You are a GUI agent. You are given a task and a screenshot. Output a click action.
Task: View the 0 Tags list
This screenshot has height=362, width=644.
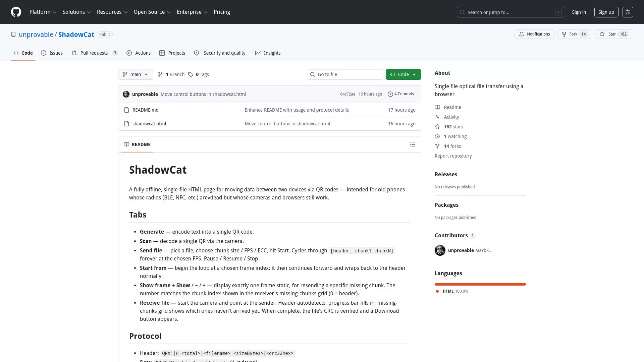[x=199, y=74]
